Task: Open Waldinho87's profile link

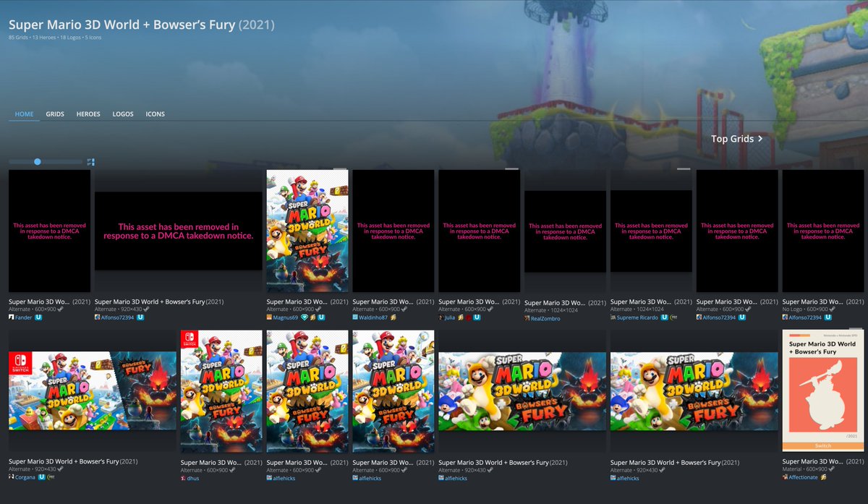Action: 373,317
